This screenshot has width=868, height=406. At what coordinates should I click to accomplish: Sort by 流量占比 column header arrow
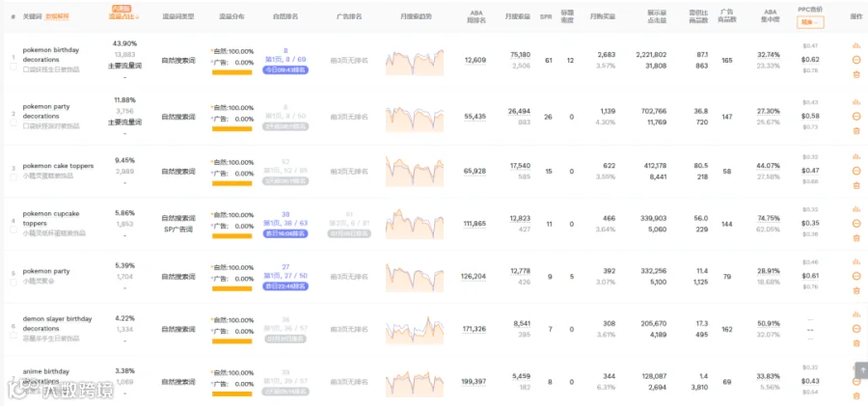click(137, 17)
